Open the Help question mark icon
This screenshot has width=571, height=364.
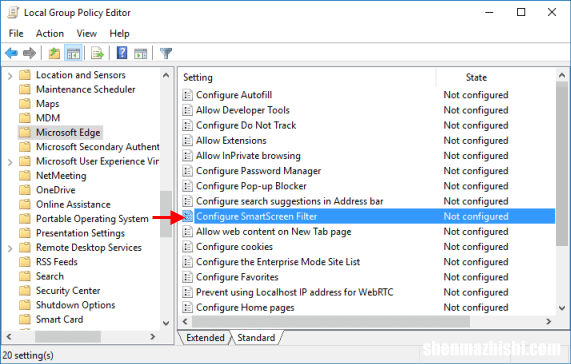122,53
